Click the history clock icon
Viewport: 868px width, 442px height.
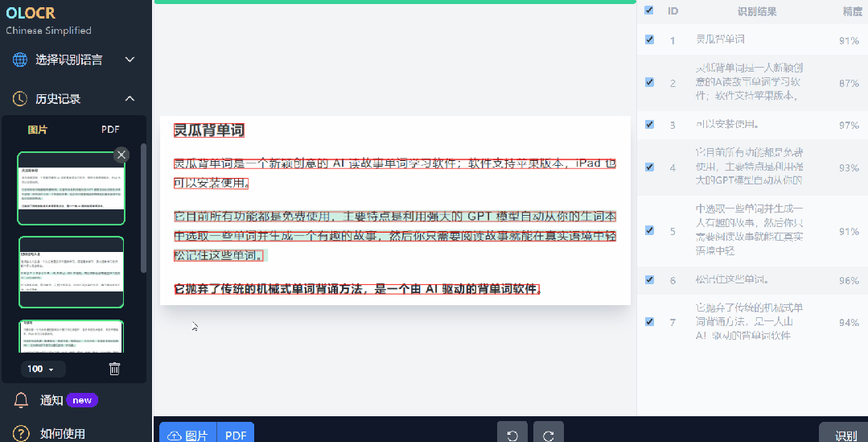point(20,98)
